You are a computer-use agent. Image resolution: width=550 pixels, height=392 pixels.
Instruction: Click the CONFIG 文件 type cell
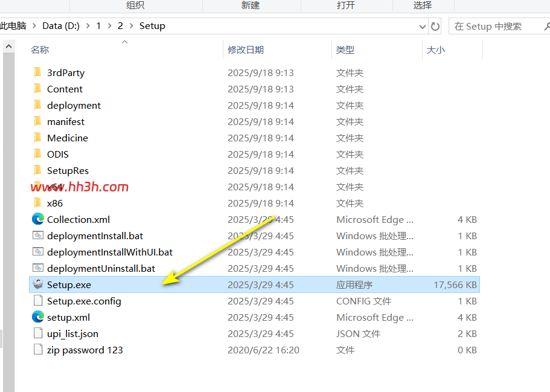tap(363, 301)
